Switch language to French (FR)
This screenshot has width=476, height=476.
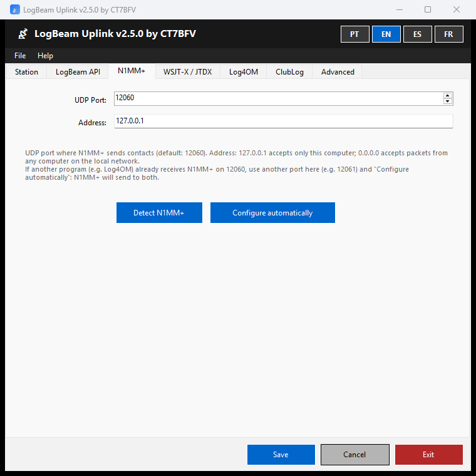pyautogui.click(x=448, y=34)
